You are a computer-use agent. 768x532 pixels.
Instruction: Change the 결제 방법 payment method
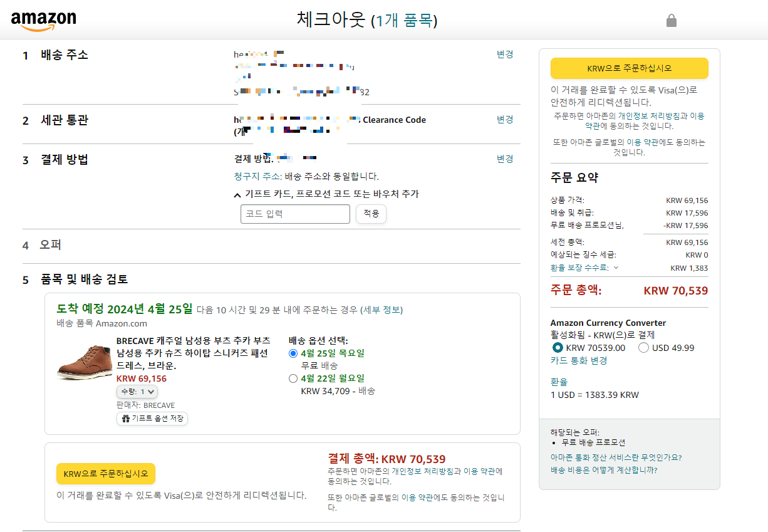pyautogui.click(x=505, y=159)
